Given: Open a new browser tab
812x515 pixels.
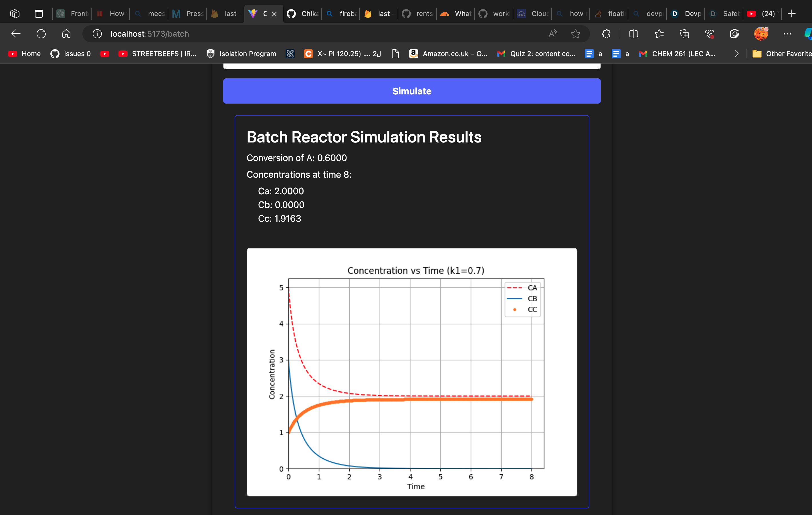Looking at the screenshot, I should pyautogui.click(x=791, y=14).
